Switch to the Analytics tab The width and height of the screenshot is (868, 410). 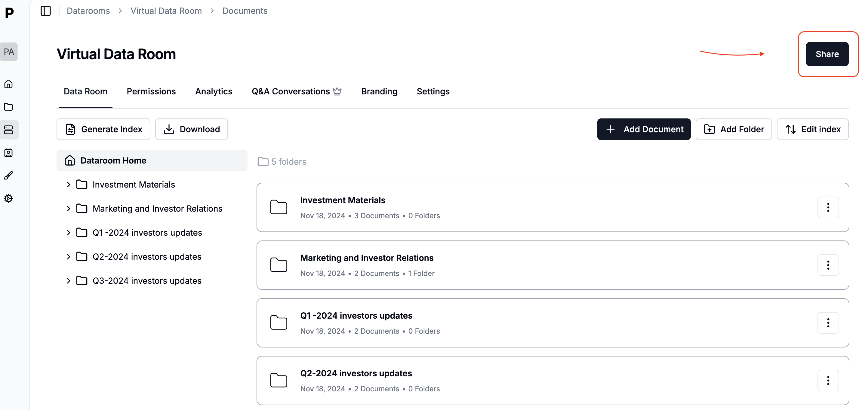tap(214, 91)
